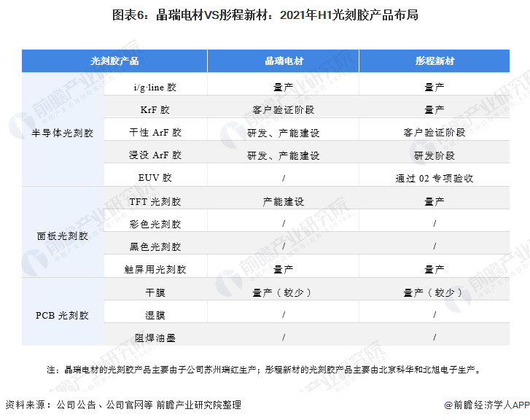Image resolution: width=530 pixels, height=420 pixels.
Task: Click the 光刻胶产品 column header
Action: tap(114, 61)
